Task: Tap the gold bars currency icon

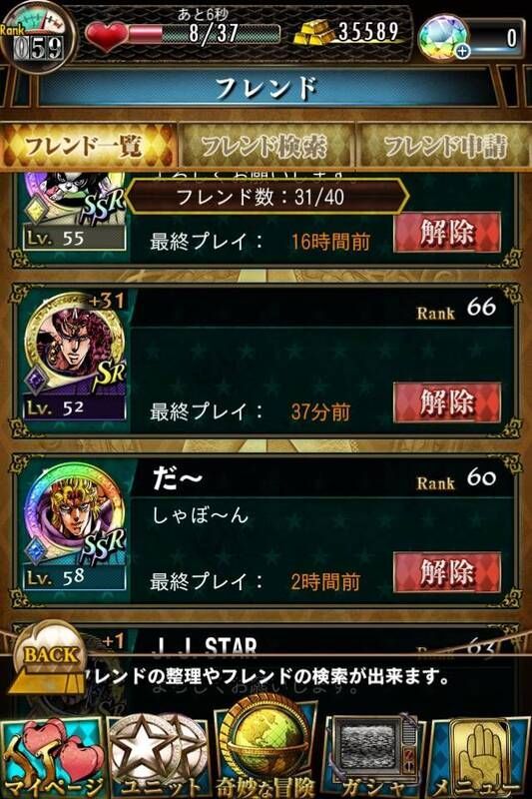Action: coord(313,33)
